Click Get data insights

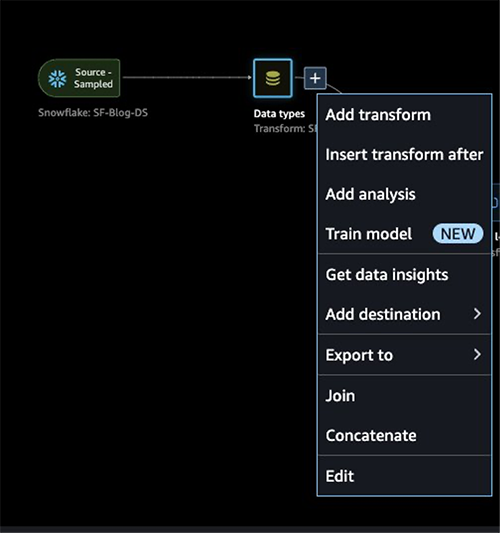pyautogui.click(x=404, y=274)
